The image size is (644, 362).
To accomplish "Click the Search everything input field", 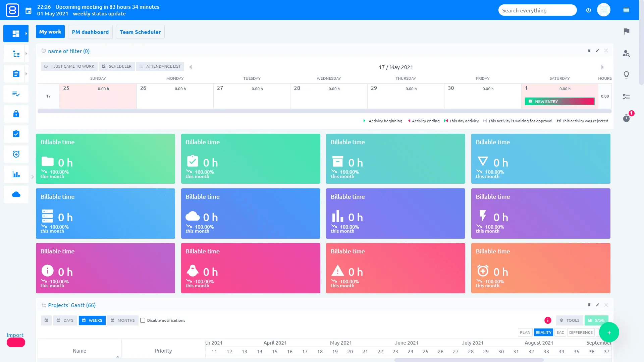I will click(537, 10).
